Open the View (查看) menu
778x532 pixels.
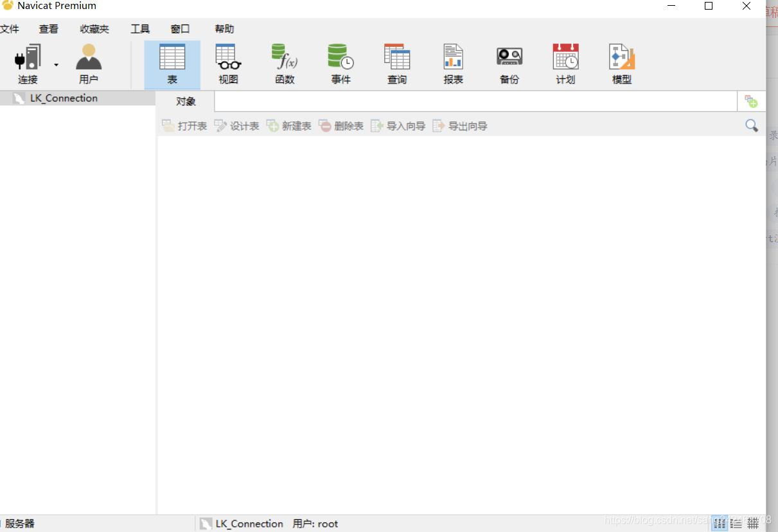(49, 29)
